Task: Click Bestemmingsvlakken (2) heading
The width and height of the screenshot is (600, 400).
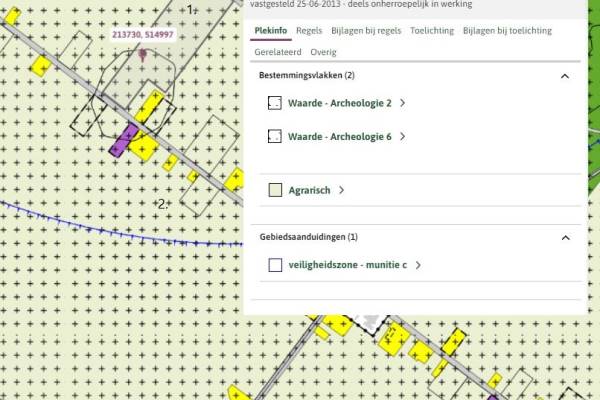Action: (x=307, y=75)
